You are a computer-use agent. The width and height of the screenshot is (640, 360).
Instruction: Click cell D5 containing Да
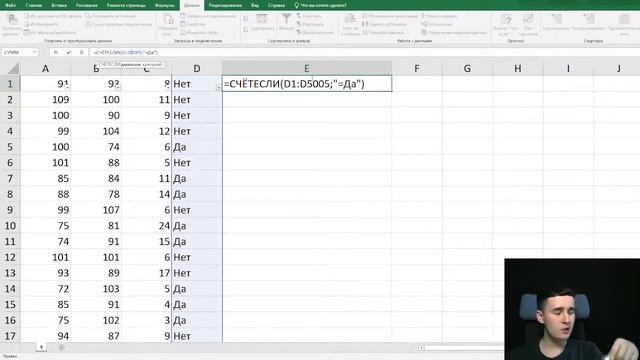click(197, 147)
